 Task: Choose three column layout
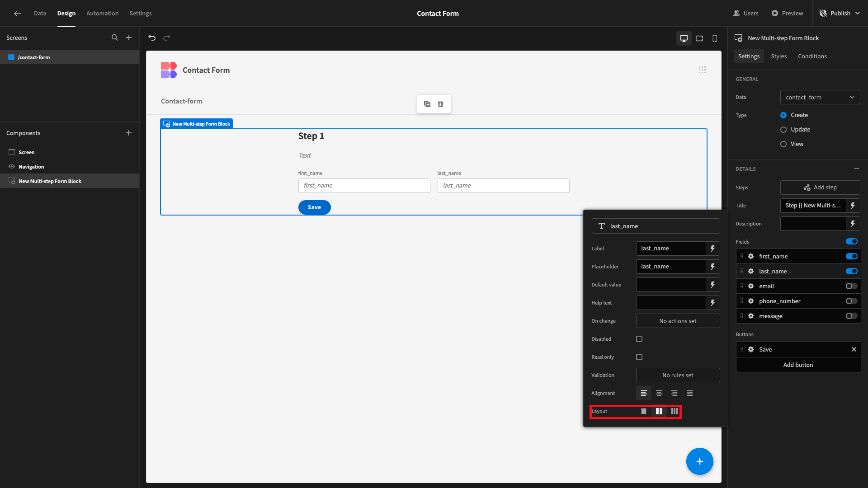click(675, 411)
